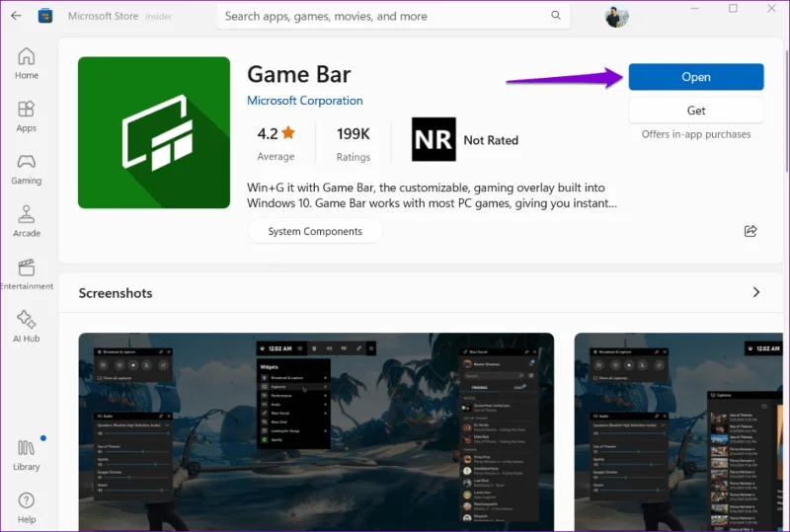Expand the Screenshots section with chevron
This screenshot has width=790, height=532.
pyautogui.click(x=755, y=292)
